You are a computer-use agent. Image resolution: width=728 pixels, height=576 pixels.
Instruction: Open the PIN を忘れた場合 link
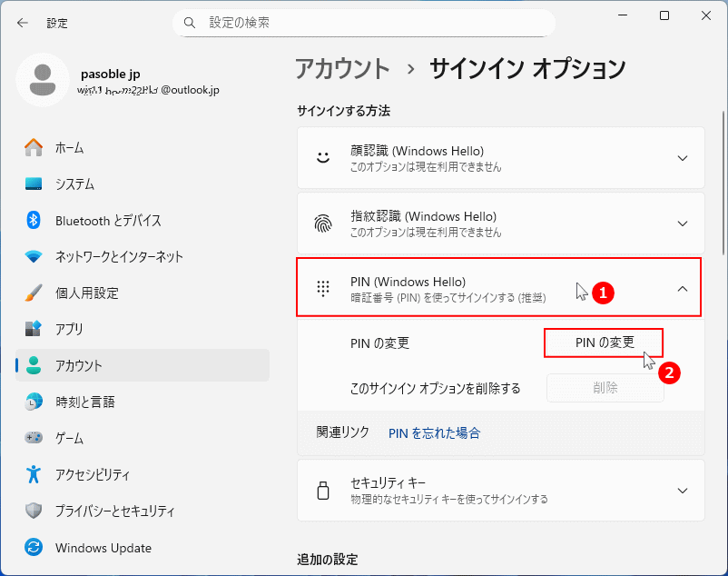tap(434, 433)
